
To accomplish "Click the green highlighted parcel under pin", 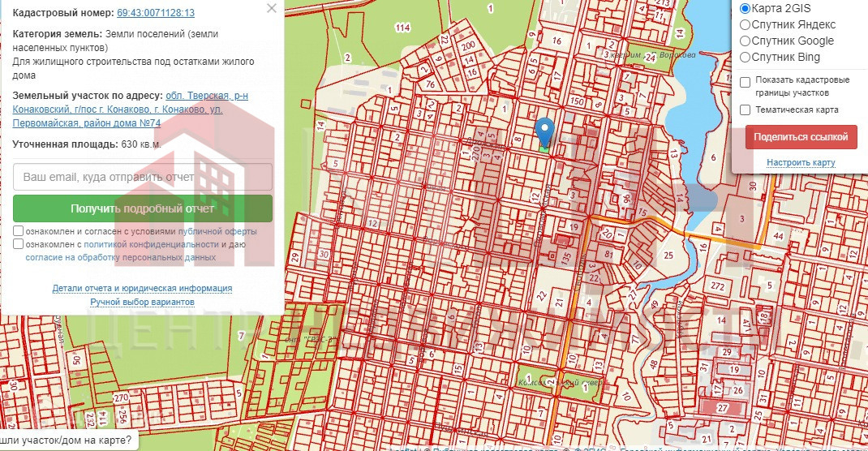I will pyautogui.click(x=544, y=148).
